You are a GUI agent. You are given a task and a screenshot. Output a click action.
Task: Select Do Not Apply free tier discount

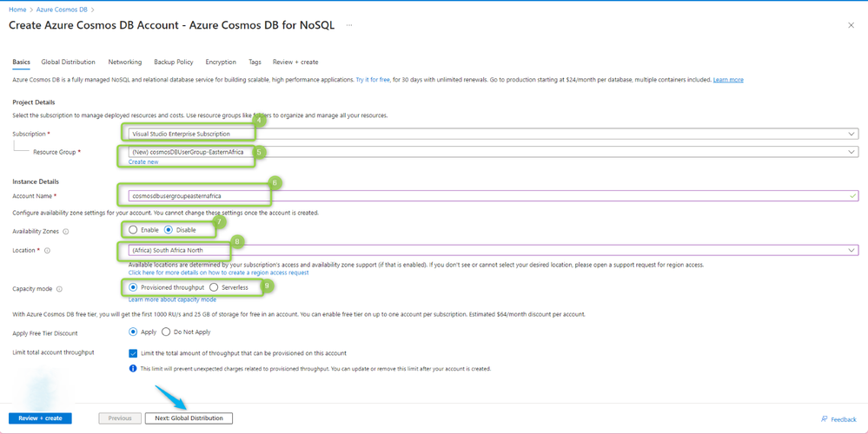click(166, 332)
